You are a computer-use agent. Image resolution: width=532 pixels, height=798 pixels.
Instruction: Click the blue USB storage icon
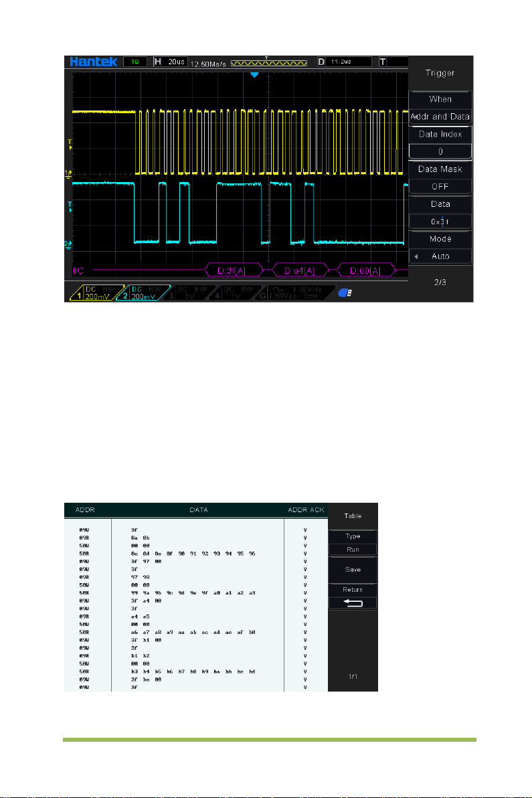345,293
